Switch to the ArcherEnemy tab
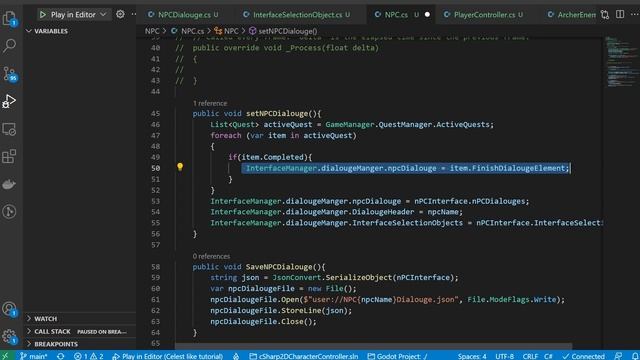This screenshot has width=640, height=360. click(571, 15)
